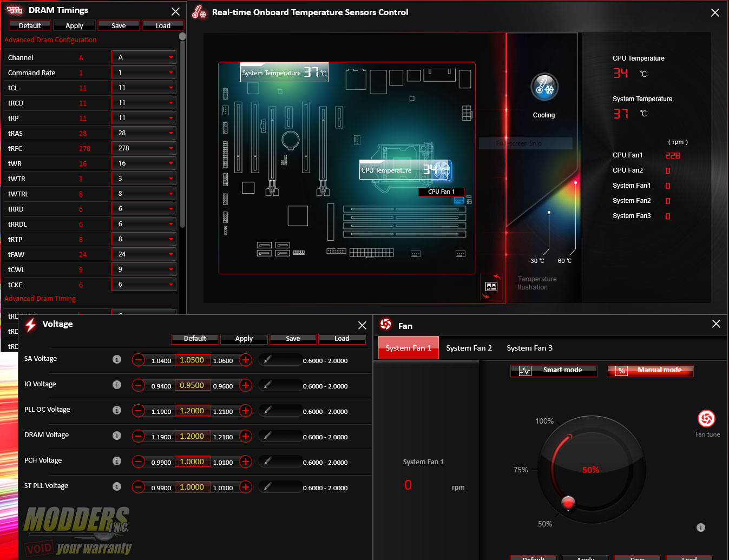This screenshot has width=729, height=560.
Task: Switch fan control to Smart mode
Action: pyautogui.click(x=554, y=371)
